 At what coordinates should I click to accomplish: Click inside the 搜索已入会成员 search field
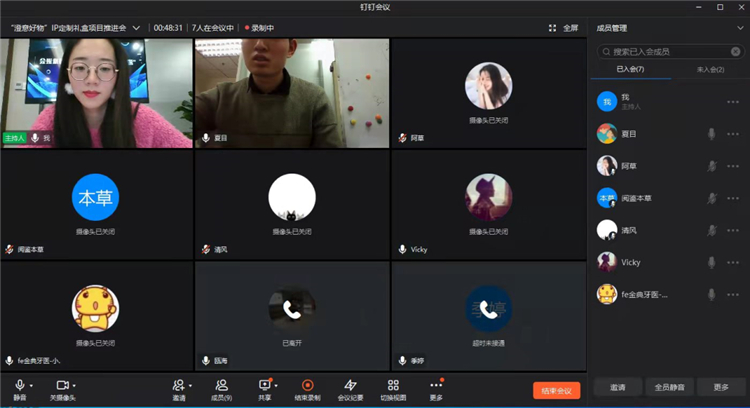pyautogui.click(x=670, y=52)
